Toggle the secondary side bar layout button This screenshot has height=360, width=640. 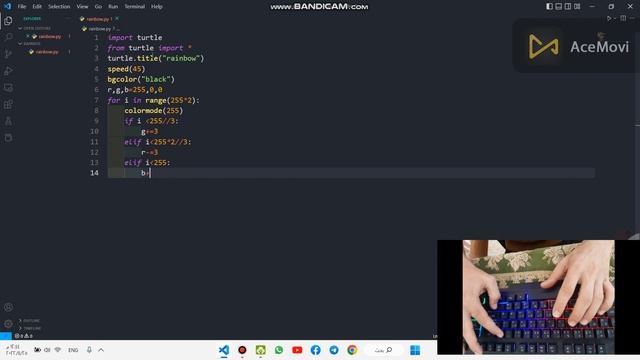568,7
